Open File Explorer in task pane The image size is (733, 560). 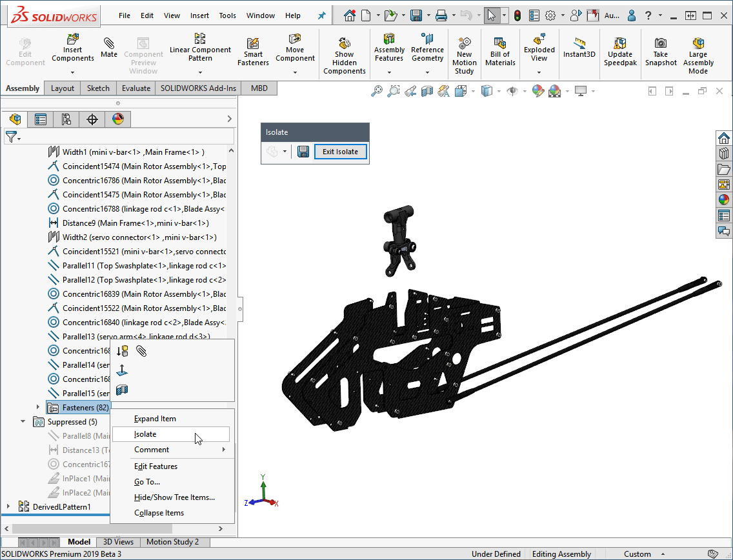[724, 169]
